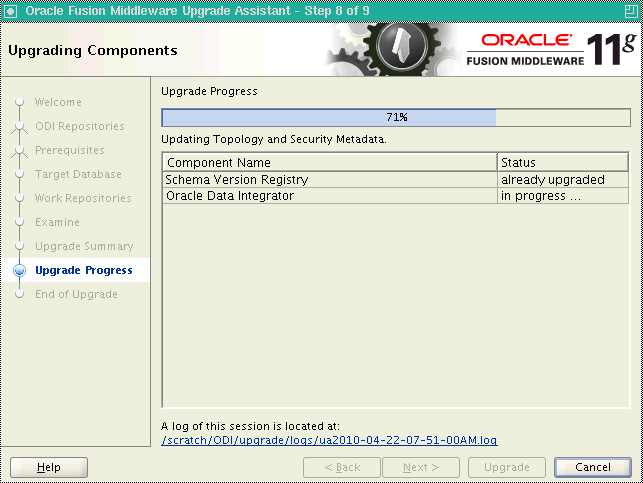
Task: Click the maximize icon in title bar
Action: [x=631, y=11]
